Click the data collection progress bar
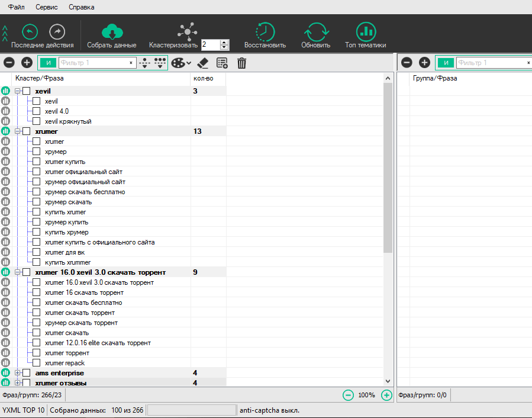 click(x=192, y=410)
